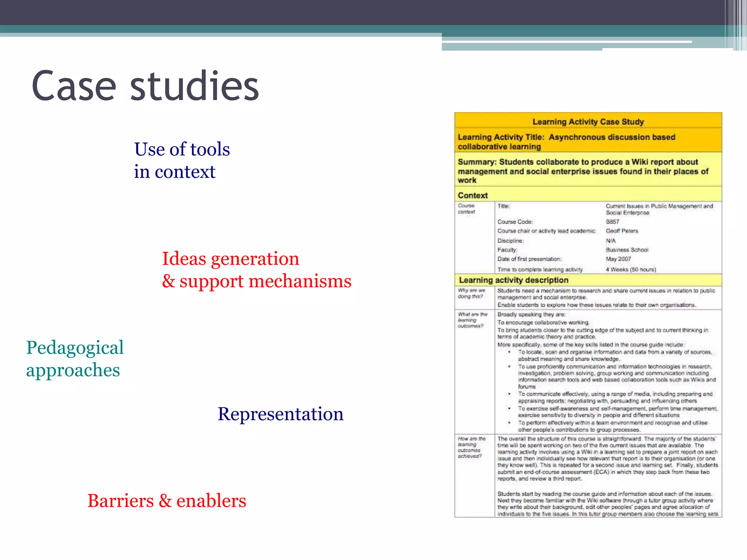The width and height of the screenshot is (747, 560).
Task: Click 'Ideas generation & support mechanisms' text
Action: coord(256,270)
